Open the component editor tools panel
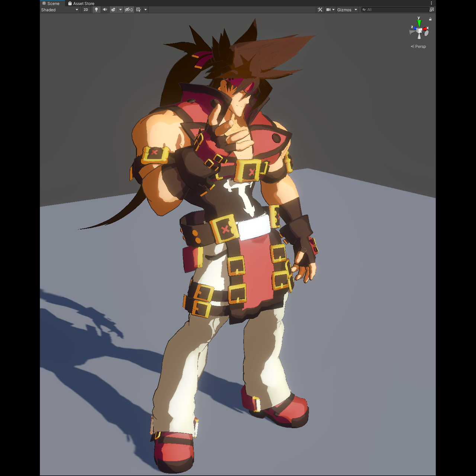The height and width of the screenshot is (476, 476). tap(320, 10)
